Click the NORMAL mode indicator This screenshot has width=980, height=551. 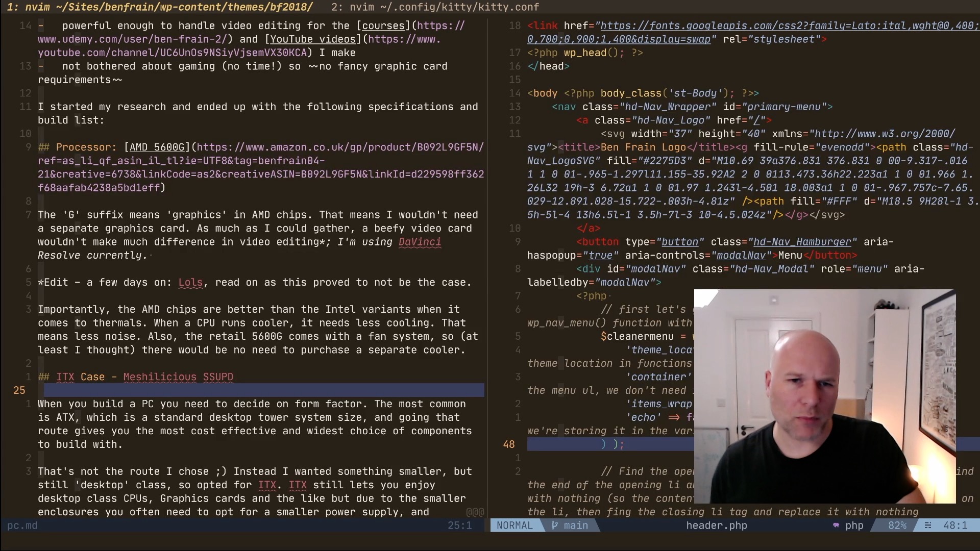[x=514, y=525]
